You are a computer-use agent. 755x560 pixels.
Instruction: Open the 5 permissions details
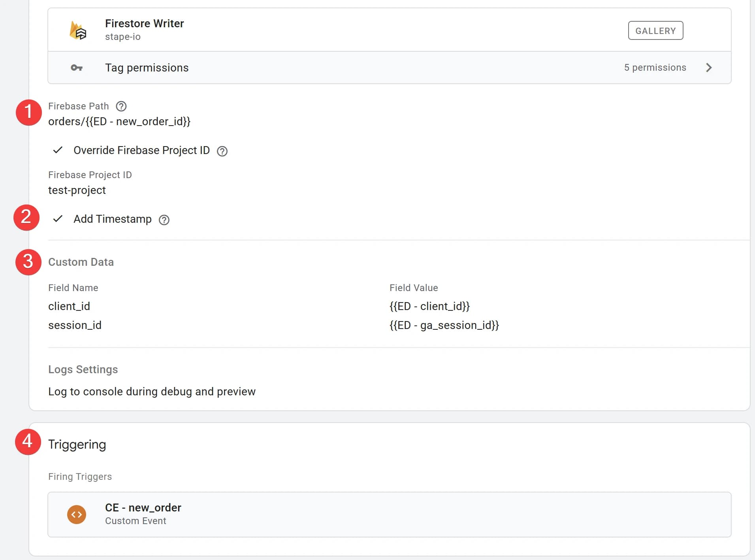[655, 68]
